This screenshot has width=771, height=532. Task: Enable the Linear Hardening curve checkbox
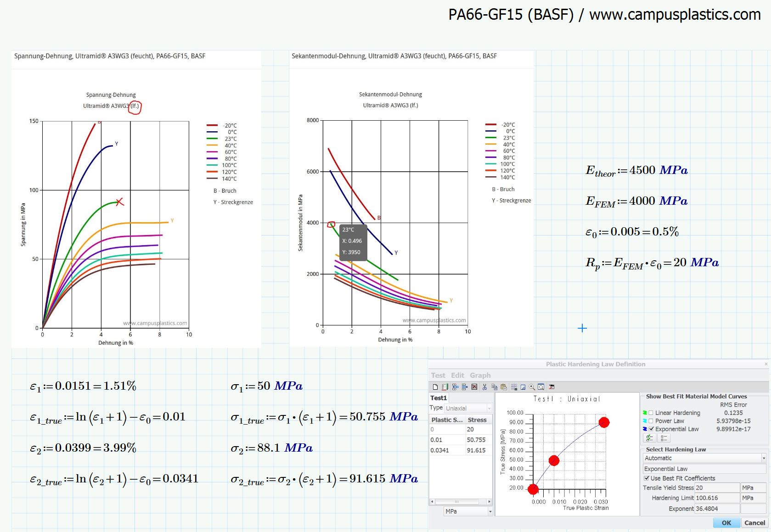click(651, 413)
